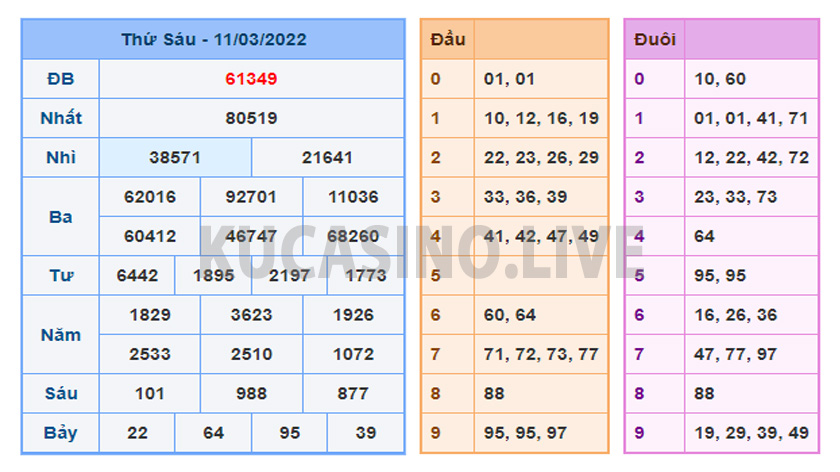Click Đầu row values 71, 72, 73, 77
This screenshot has width=840, height=472.
[541, 354]
